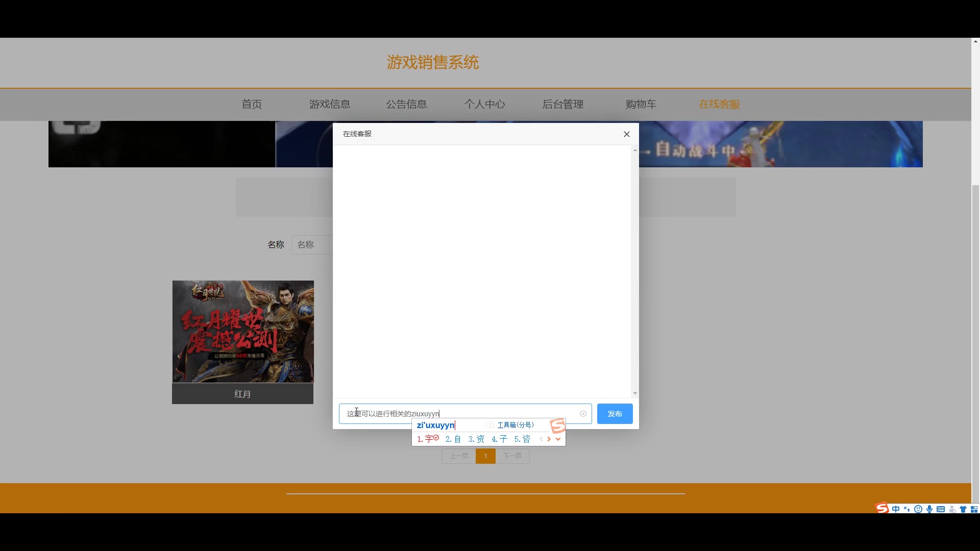The image size is (980, 551).
Task: Click the right banner image 自动战斗中
Action: 780,144
